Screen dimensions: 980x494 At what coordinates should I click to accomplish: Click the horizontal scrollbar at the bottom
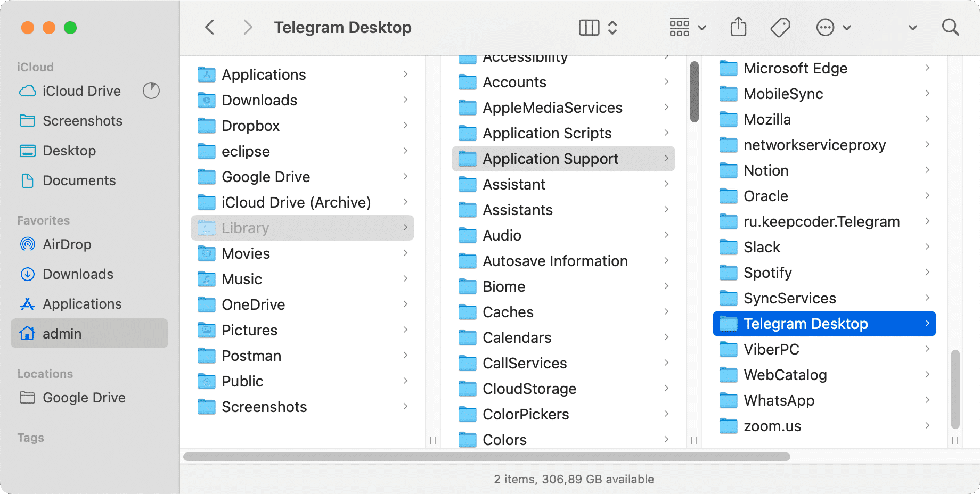pos(485,456)
